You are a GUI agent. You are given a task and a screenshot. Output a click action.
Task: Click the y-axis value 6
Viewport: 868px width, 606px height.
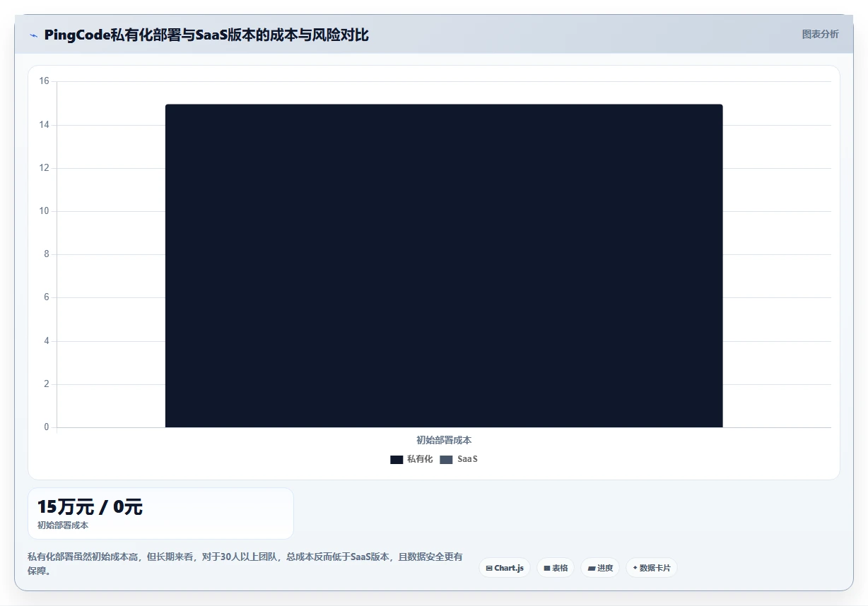coord(47,297)
